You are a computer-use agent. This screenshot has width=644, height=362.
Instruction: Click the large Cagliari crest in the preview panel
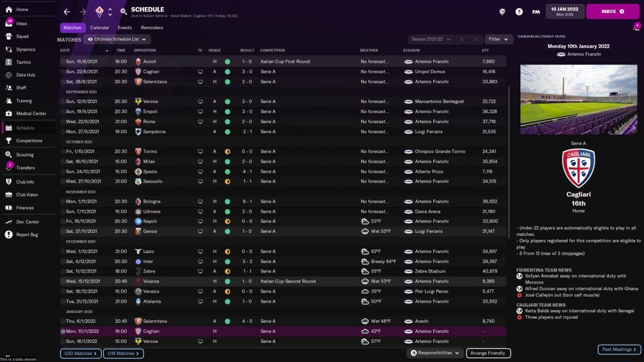579,168
